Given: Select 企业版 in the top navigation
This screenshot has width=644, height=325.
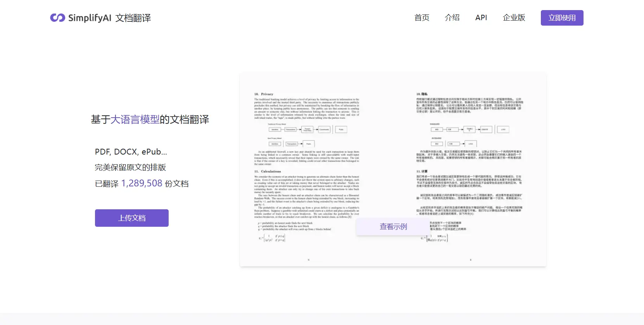Looking at the screenshot, I should [514, 17].
